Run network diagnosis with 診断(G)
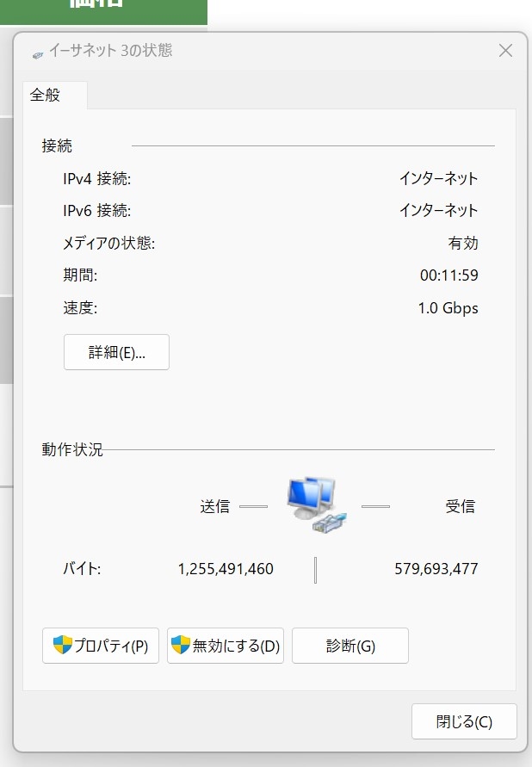 350,646
